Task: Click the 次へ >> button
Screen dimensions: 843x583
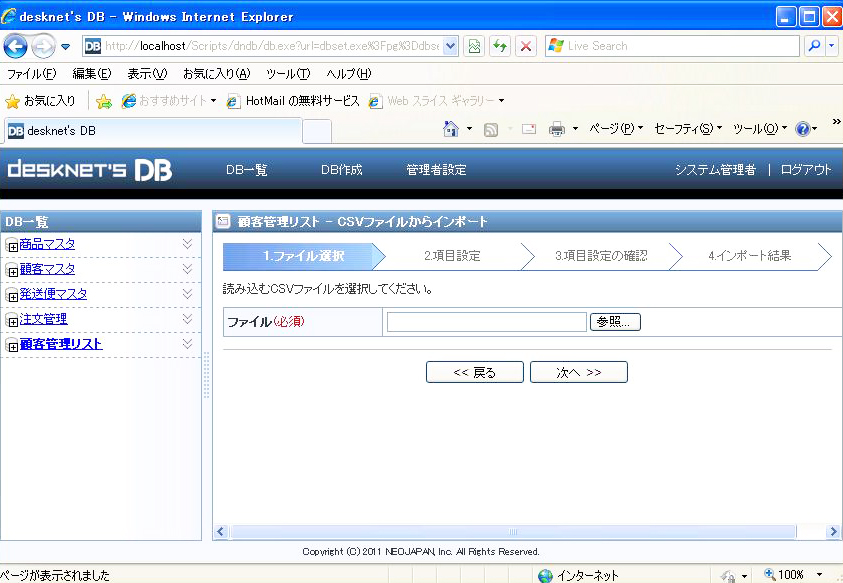Action: coord(578,372)
